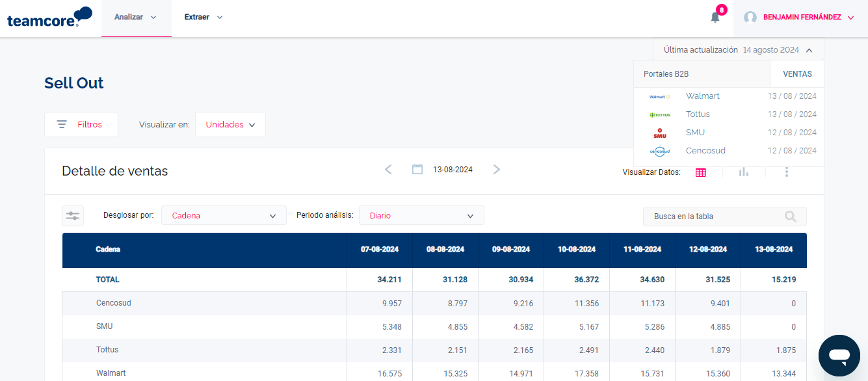Screen dimensions: 868x381
Task: Click the teamcore logo
Action: 49,18
